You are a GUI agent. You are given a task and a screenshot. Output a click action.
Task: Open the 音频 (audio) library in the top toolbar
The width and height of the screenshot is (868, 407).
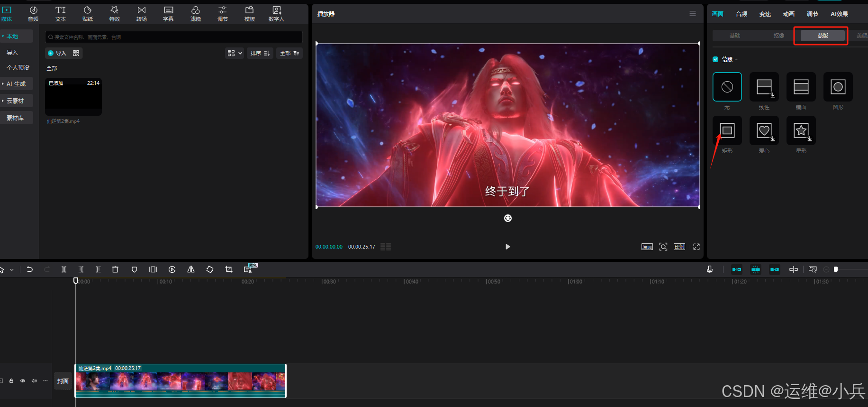point(33,14)
